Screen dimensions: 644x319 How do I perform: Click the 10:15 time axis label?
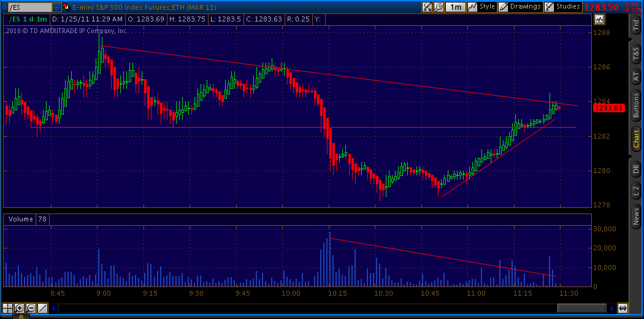point(336,293)
